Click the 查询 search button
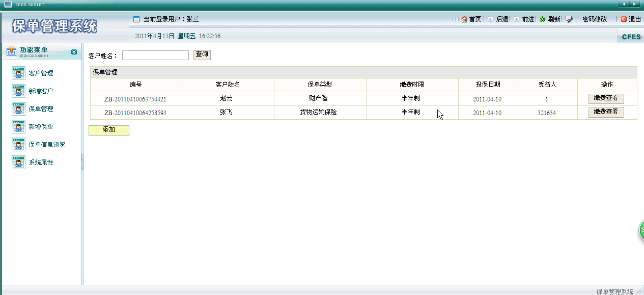Screen dimensions: 644x295 (x=202, y=55)
